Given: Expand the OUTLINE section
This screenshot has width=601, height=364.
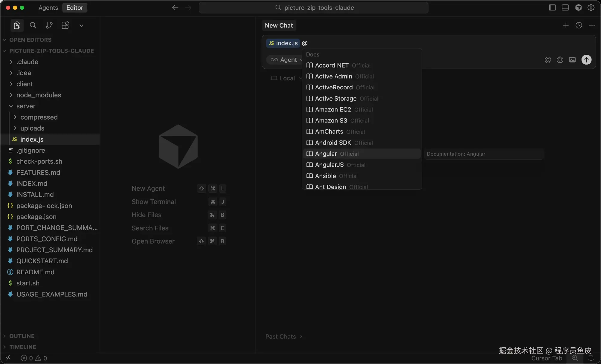Looking at the screenshot, I should coord(22,336).
